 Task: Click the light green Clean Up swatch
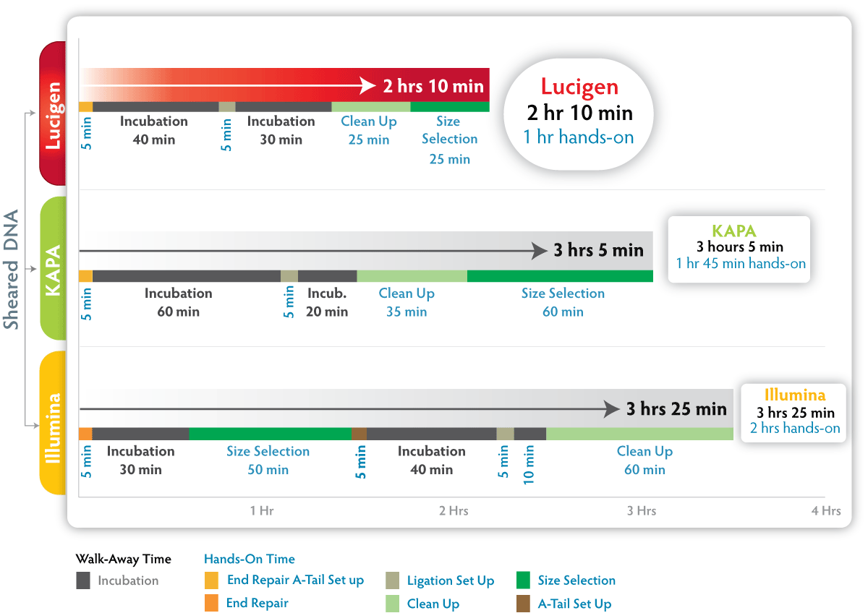tap(392, 604)
